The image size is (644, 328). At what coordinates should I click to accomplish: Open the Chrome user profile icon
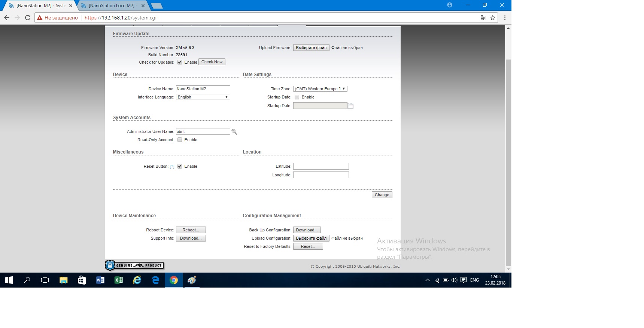point(450,5)
